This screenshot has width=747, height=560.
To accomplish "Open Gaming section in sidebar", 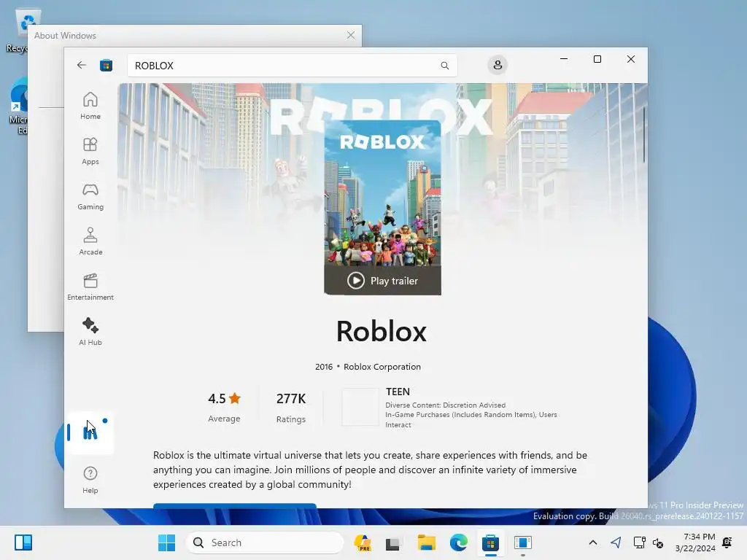I will [x=90, y=196].
